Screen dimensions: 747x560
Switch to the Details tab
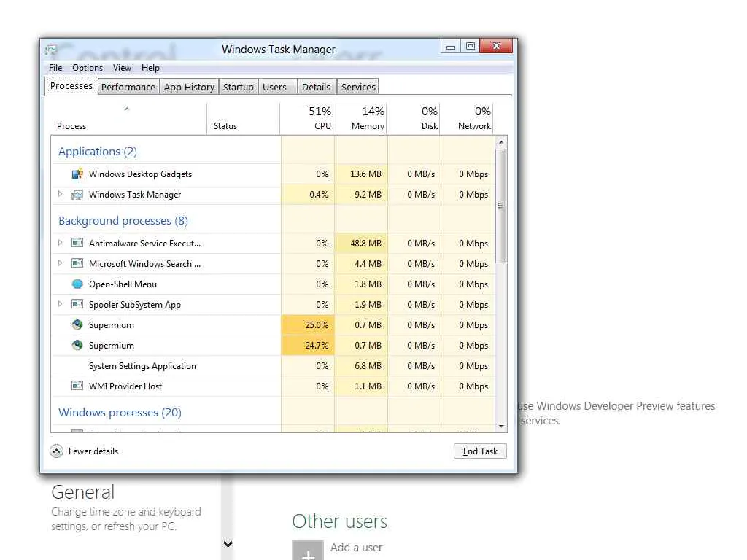click(x=317, y=87)
